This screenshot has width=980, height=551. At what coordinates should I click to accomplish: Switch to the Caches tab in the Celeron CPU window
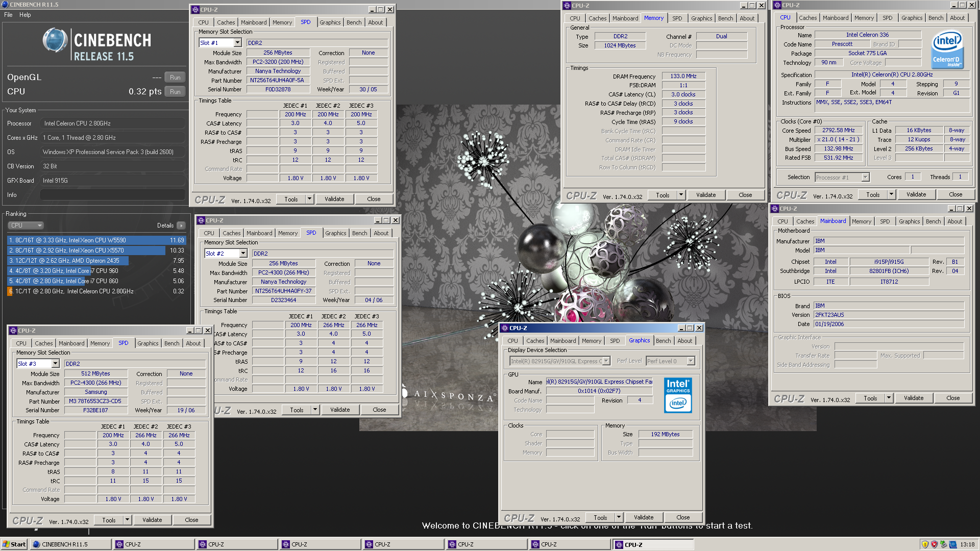pyautogui.click(x=807, y=18)
